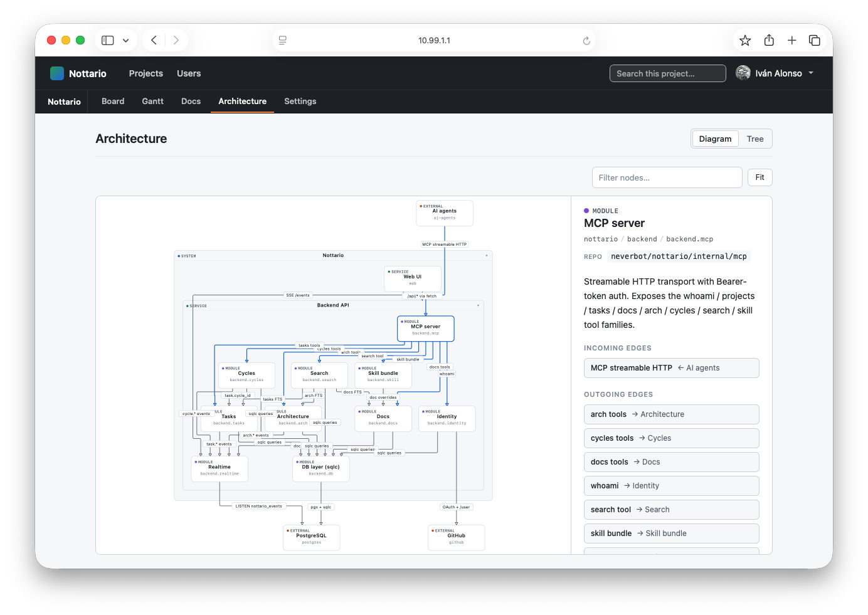Open a new tab with the plus icon
The width and height of the screenshot is (868, 615).
[792, 40]
